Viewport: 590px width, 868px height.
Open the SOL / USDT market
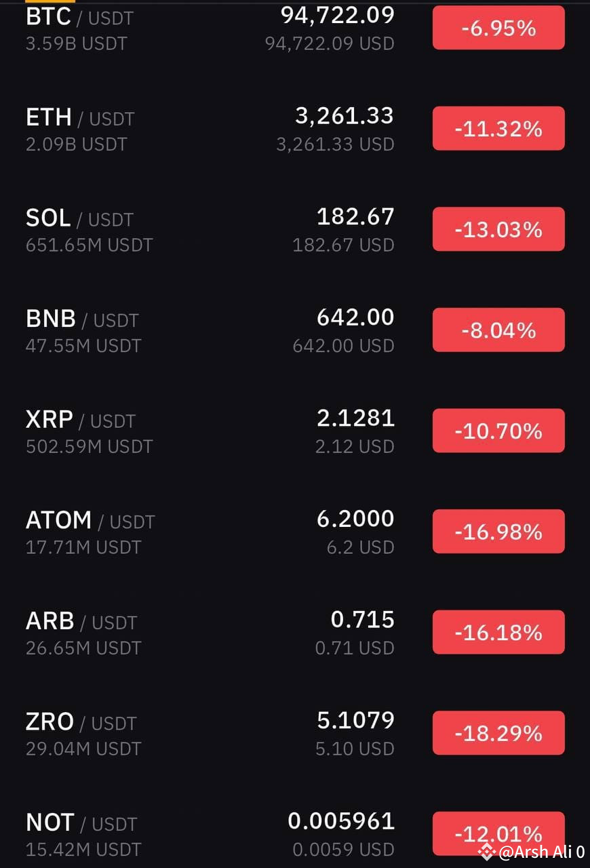[295, 230]
